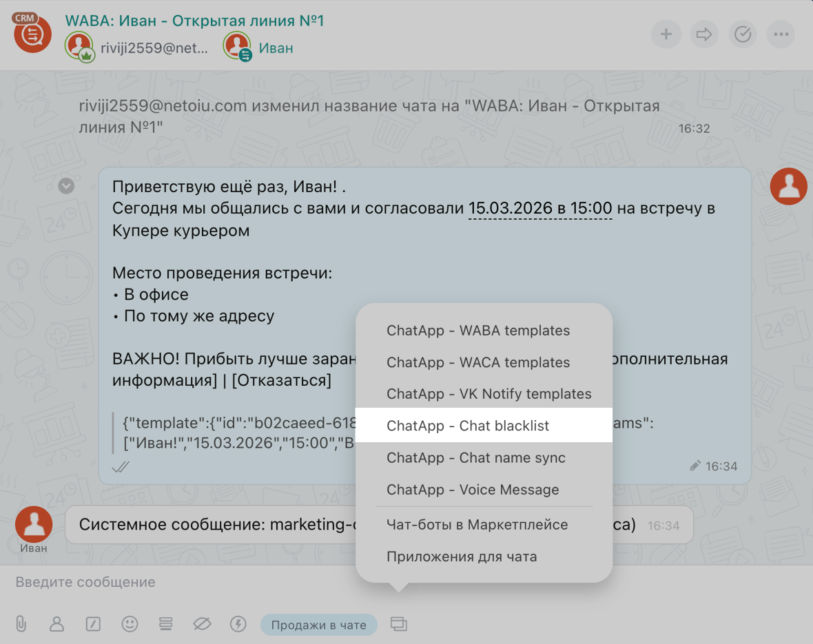813x644 pixels.
Task: Click the forward arrow transfer icon
Action: coord(704,34)
